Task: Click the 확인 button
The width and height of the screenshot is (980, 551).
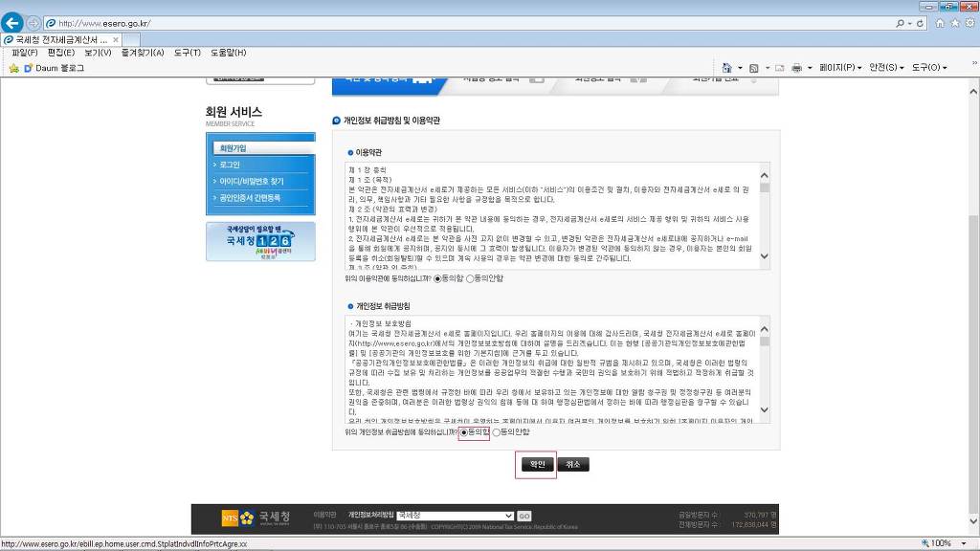Action: (x=538, y=464)
